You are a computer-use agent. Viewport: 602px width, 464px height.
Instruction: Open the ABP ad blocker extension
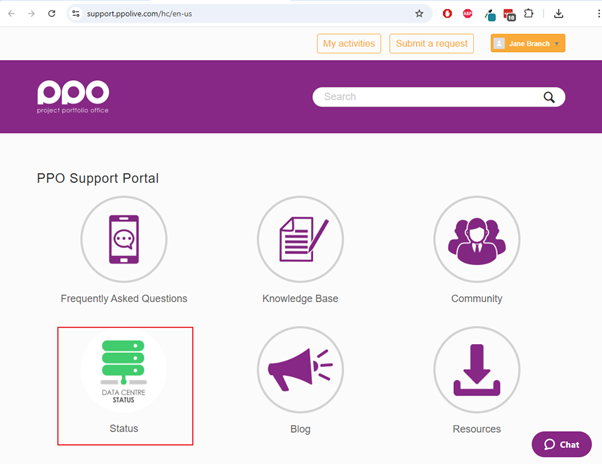(468, 14)
